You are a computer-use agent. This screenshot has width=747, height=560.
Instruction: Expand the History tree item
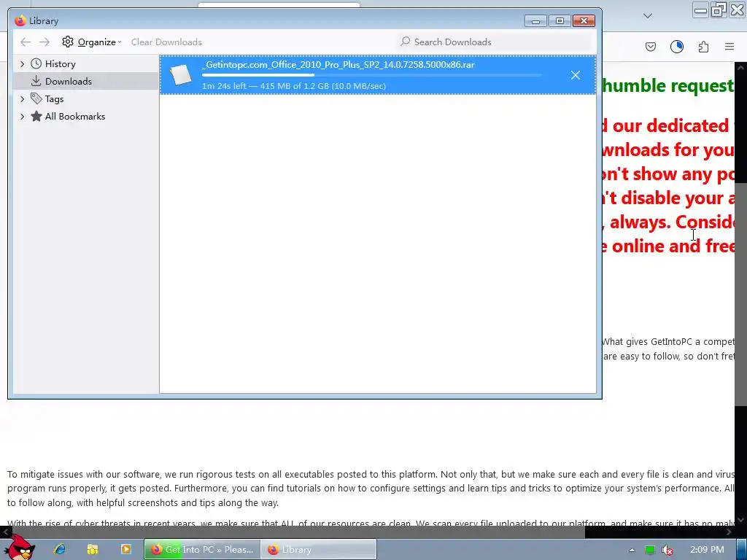(22, 64)
